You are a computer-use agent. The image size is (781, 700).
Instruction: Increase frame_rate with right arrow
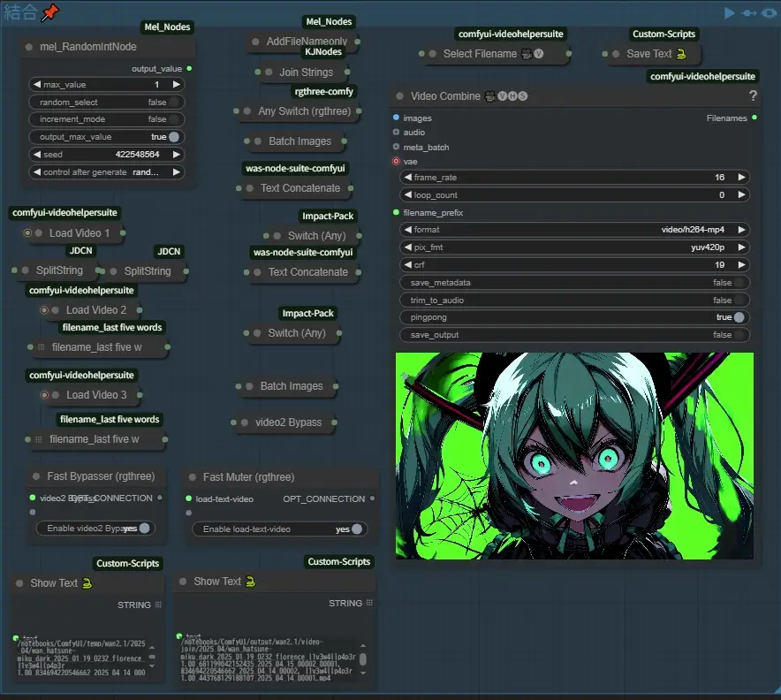pos(741,177)
